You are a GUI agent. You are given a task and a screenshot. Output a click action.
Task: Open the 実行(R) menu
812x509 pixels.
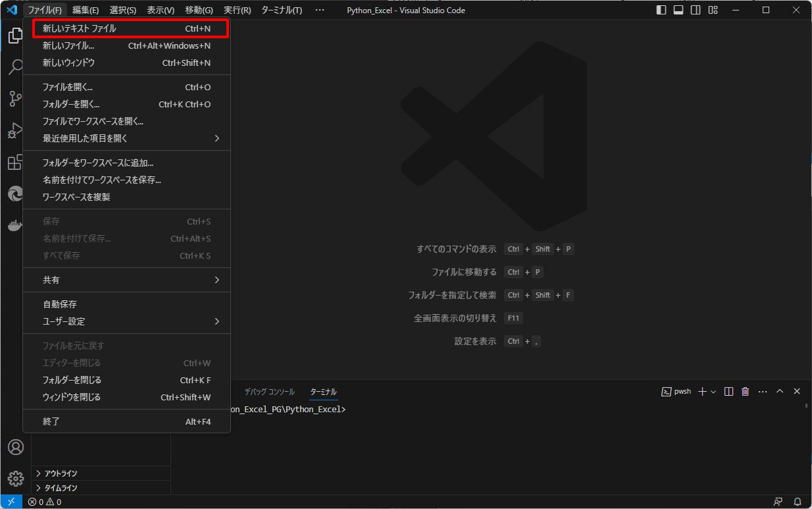point(237,10)
